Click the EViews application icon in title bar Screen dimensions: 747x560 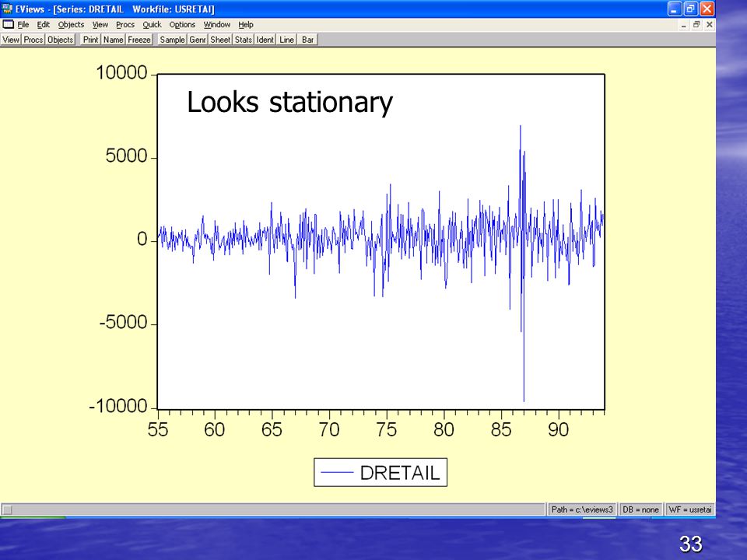(x=7, y=9)
